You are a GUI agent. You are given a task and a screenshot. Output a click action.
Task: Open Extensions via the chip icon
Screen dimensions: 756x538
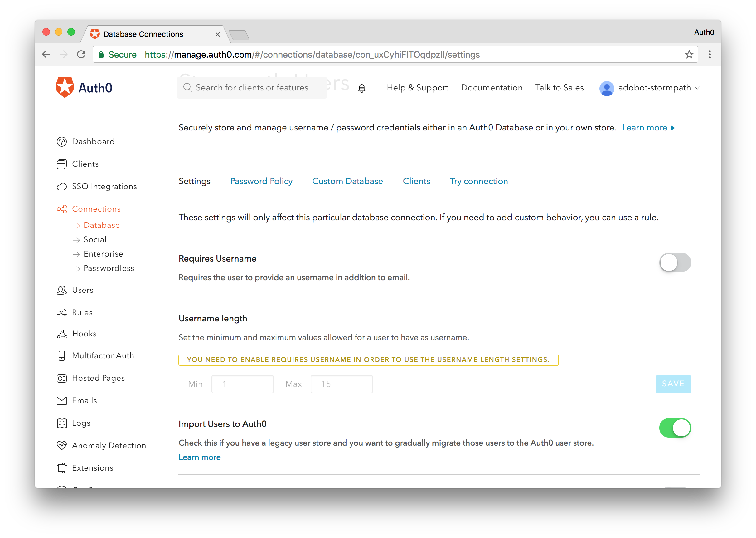coord(61,468)
